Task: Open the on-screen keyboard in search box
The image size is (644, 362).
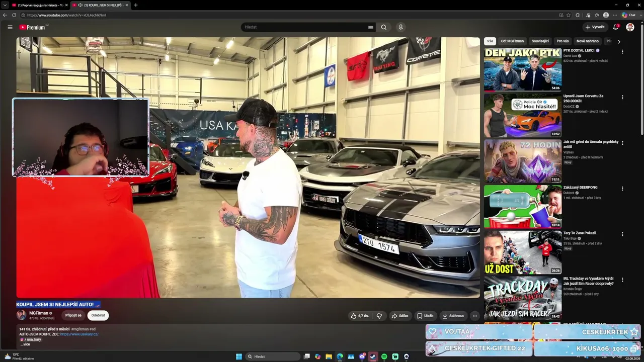Action: click(371, 27)
